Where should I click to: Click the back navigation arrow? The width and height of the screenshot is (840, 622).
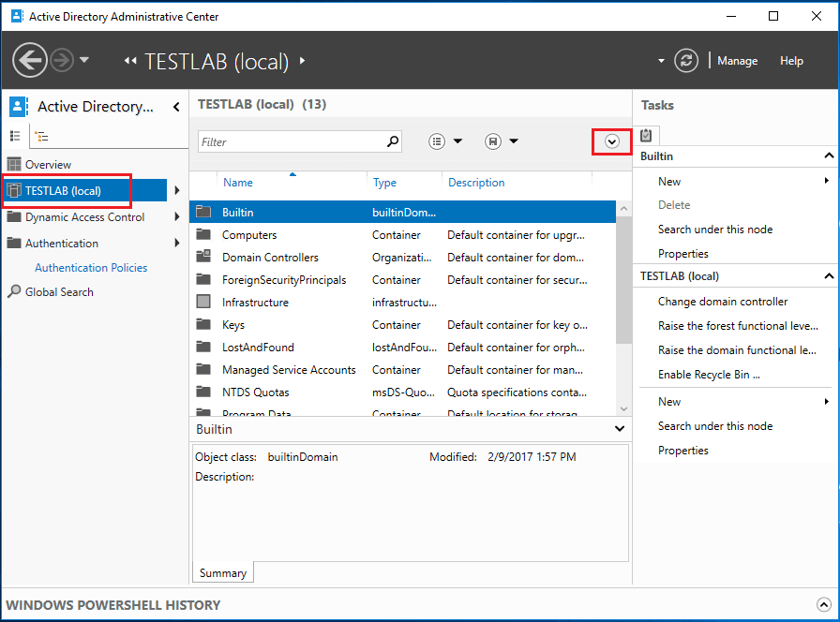30,60
